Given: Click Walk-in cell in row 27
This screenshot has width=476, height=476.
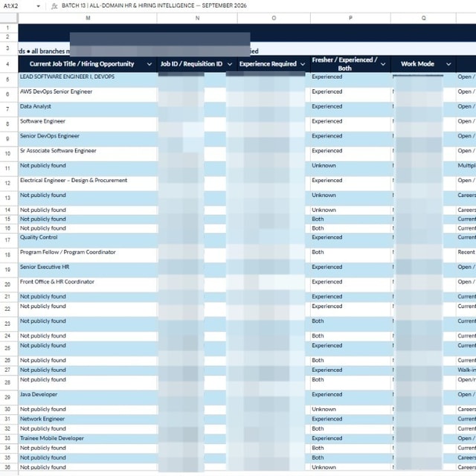Looking at the screenshot, I should [x=466, y=370].
